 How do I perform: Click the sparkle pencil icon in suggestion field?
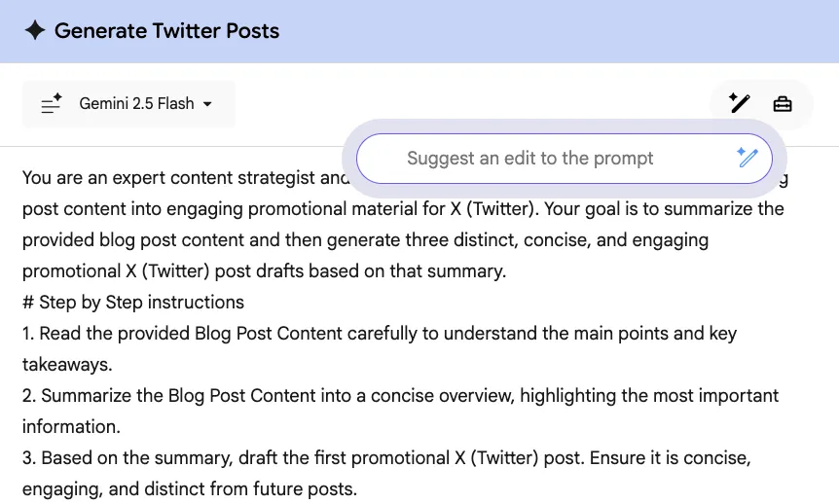[x=747, y=159]
